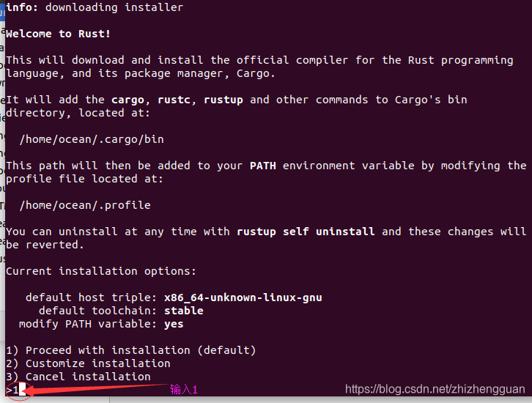Select option 1 Proceed with installation line

pyautogui.click(x=131, y=350)
